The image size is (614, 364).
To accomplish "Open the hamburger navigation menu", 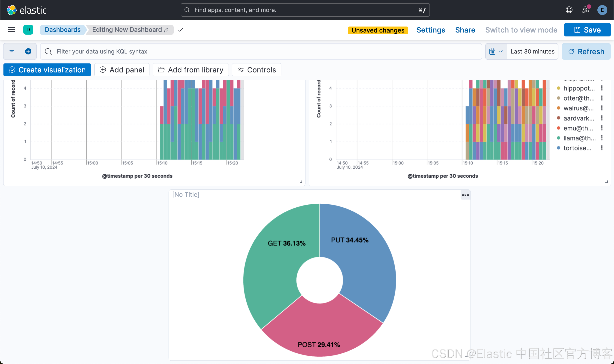I will 12,30.
